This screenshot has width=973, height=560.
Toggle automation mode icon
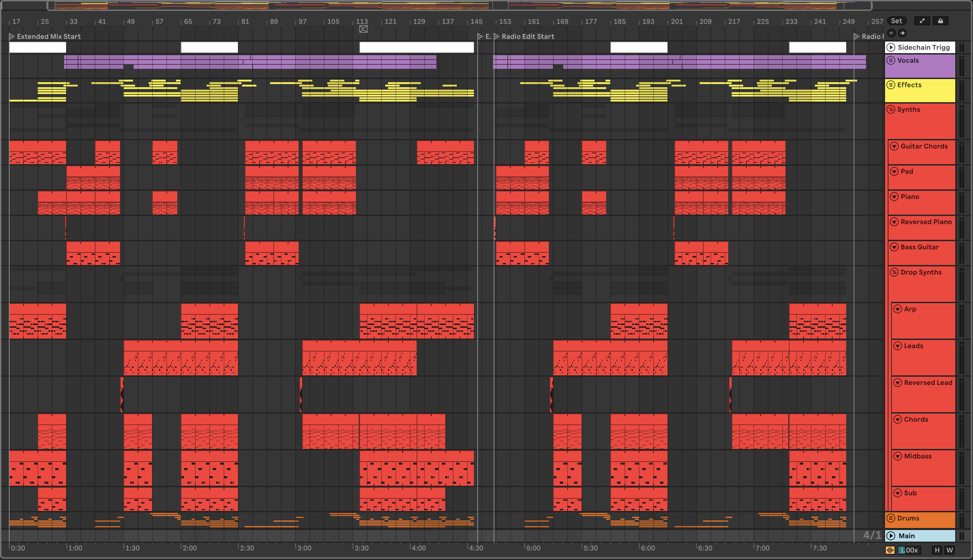point(922,21)
